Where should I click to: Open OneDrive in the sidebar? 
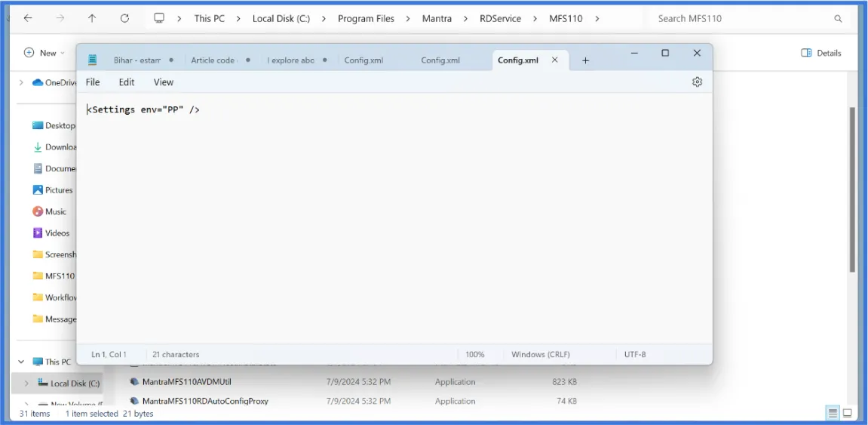pyautogui.click(x=54, y=82)
